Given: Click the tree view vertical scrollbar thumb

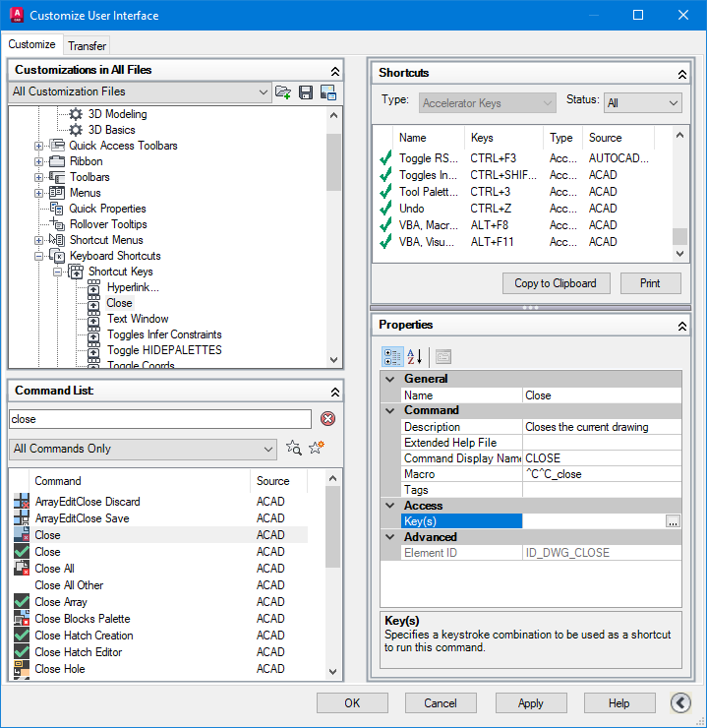Looking at the screenshot, I should point(333,162).
